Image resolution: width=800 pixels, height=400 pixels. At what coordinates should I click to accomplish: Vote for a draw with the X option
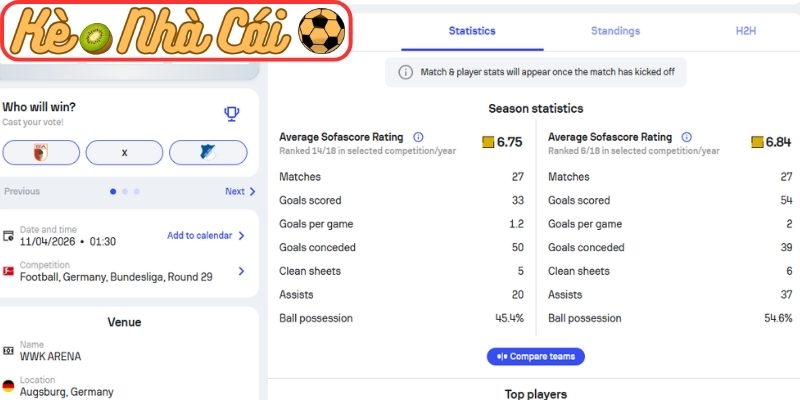(124, 153)
